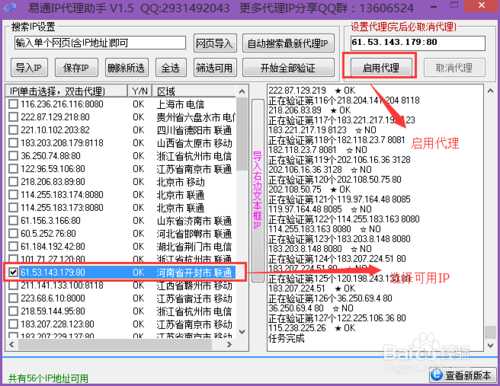Select highlighted region 河南省开封市 联通
The image size is (500, 386).
(194, 273)
